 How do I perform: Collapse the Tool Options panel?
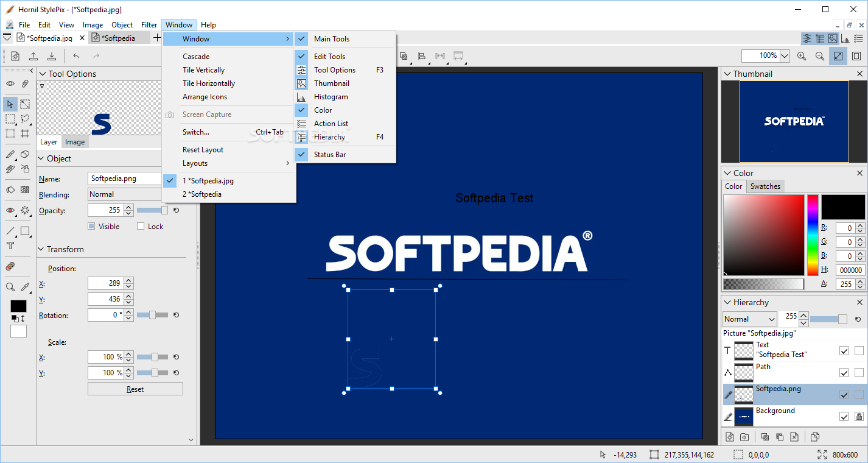click(x=43, y=74)
